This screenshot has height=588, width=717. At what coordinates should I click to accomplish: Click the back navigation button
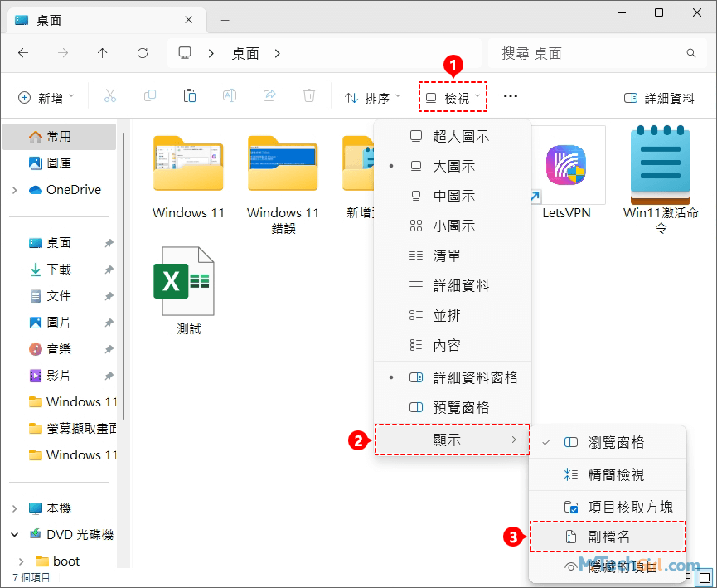(23, 53)
